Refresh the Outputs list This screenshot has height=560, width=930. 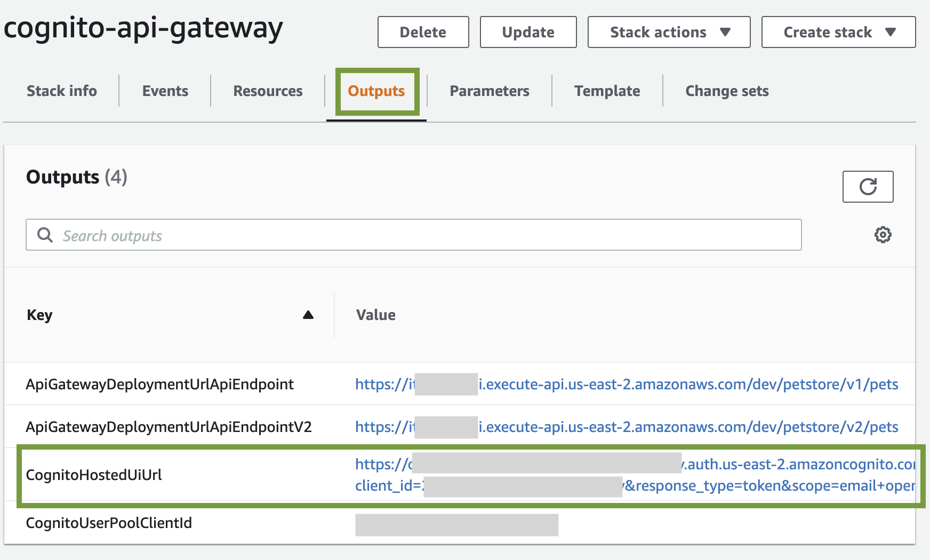868,187
